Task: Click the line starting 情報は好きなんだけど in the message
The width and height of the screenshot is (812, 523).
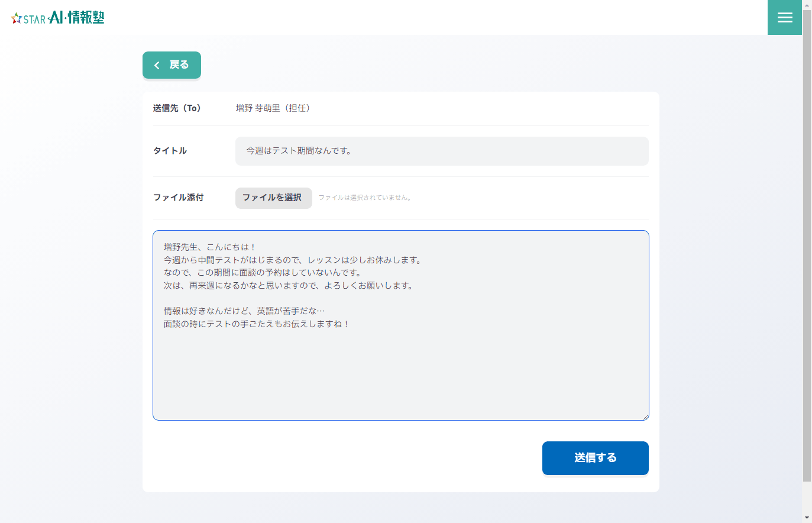Action: (x=244, y=311)
